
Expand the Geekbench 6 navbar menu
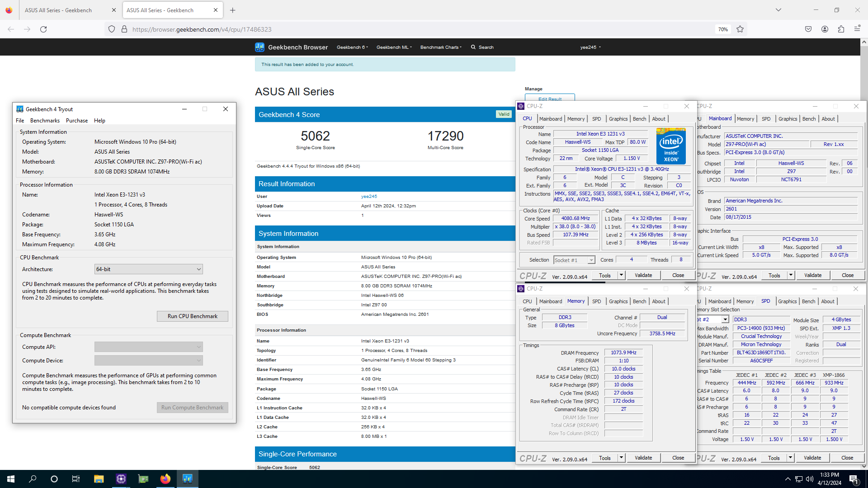click(352, 47)
